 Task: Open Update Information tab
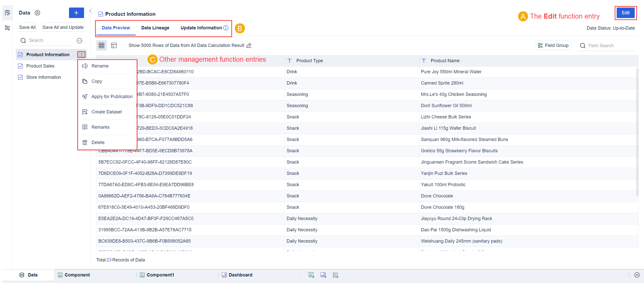click(201, 28)
